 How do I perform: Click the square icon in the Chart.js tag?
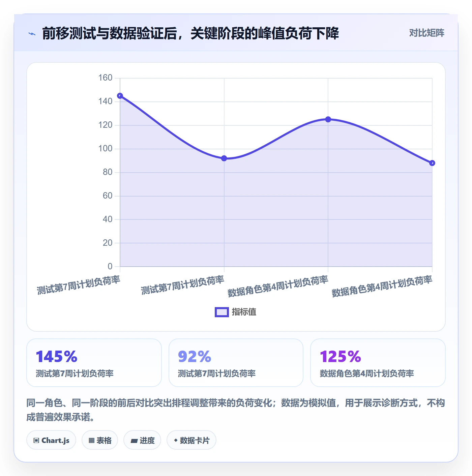point(36,441)
